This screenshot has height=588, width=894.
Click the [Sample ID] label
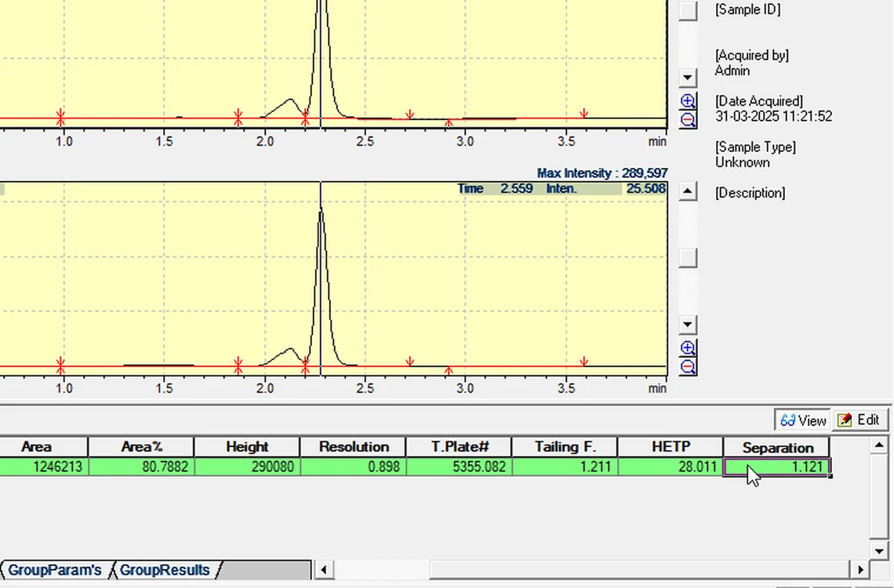tap(747, 9)
